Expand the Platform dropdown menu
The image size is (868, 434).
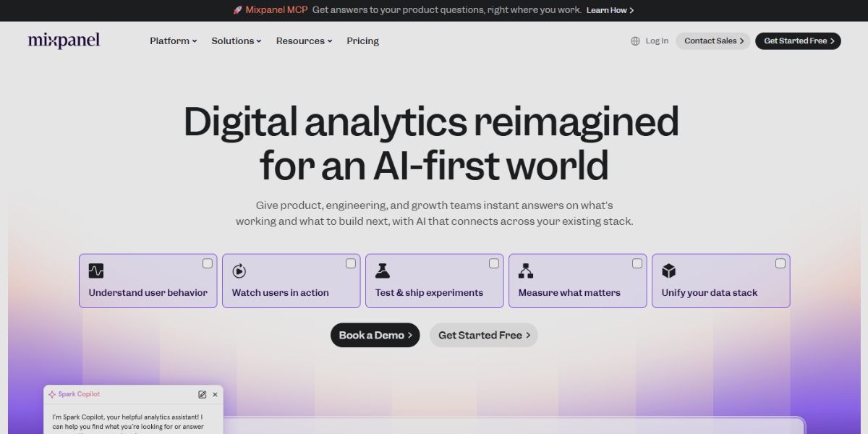click(174, 41)
